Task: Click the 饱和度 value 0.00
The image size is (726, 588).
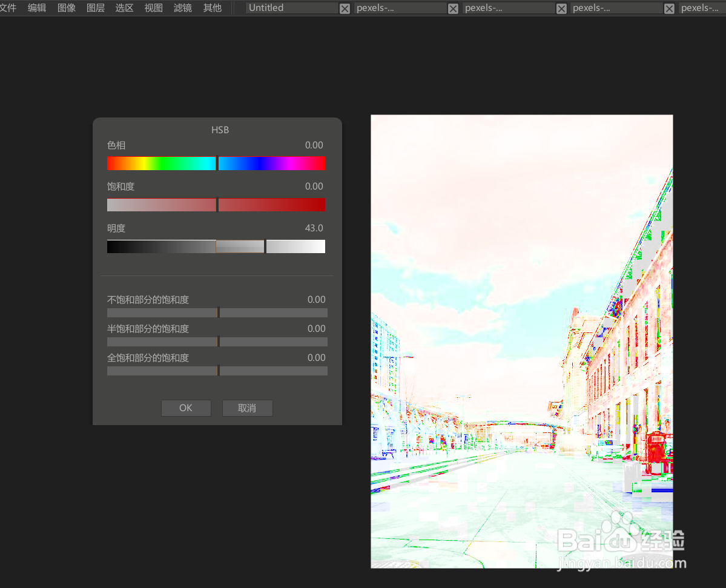Action: click(x=314, y=186)
